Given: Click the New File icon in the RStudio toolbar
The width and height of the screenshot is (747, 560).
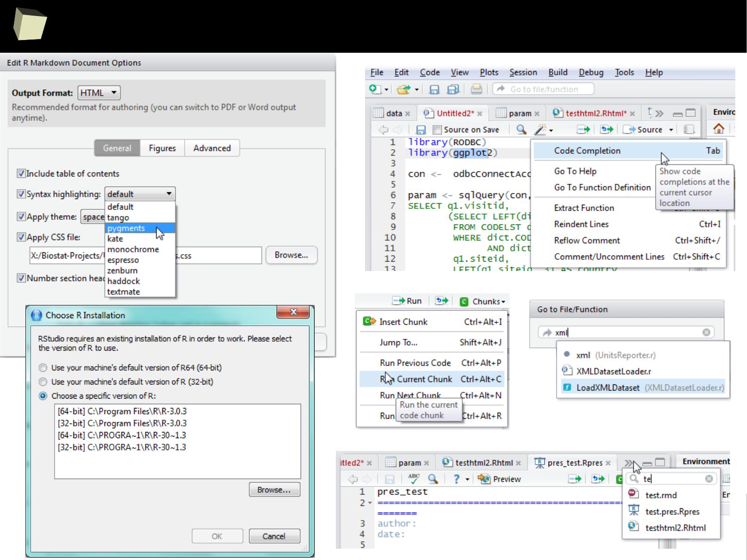Looking at the screenshot, I should 375,89.
